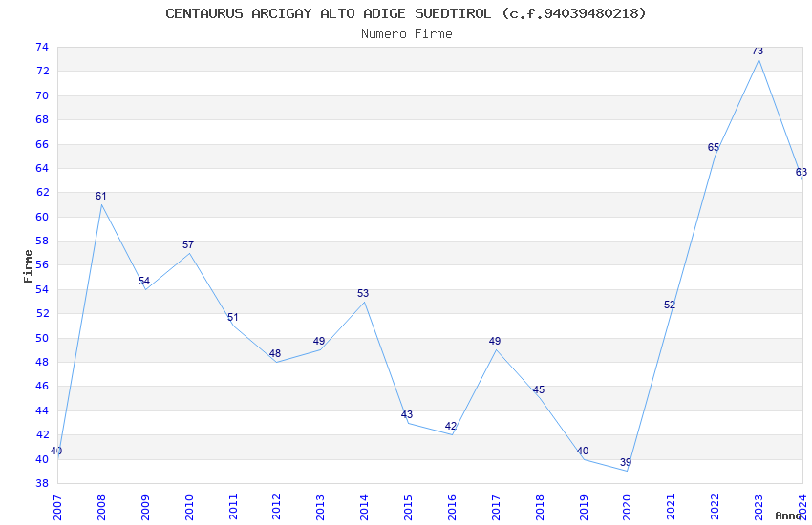Click x-axis year label 2018
The width and height of the screenshot is (812, 525).
coord(540,508)
